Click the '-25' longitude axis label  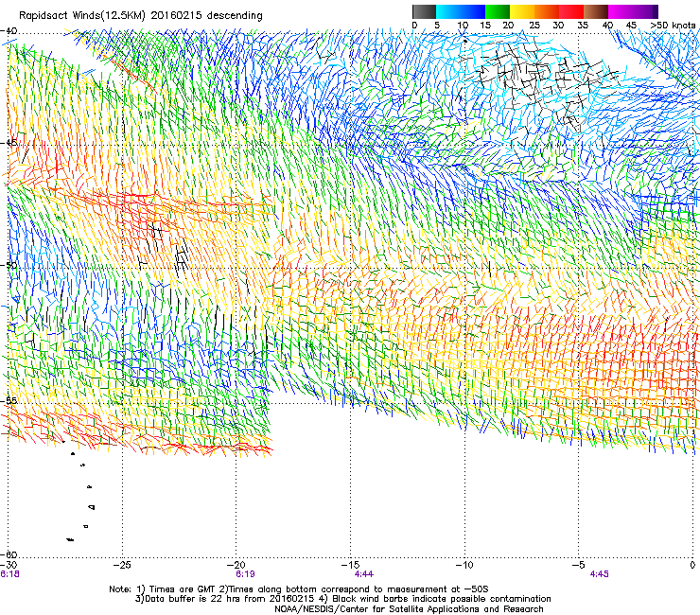point(122,565)
